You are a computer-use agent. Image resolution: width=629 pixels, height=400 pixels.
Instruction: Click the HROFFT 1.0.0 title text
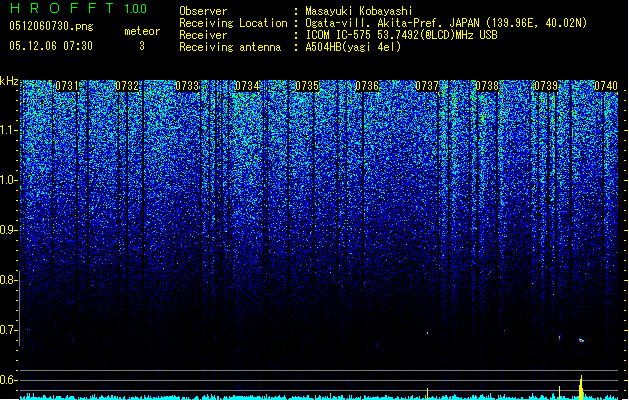78,8
